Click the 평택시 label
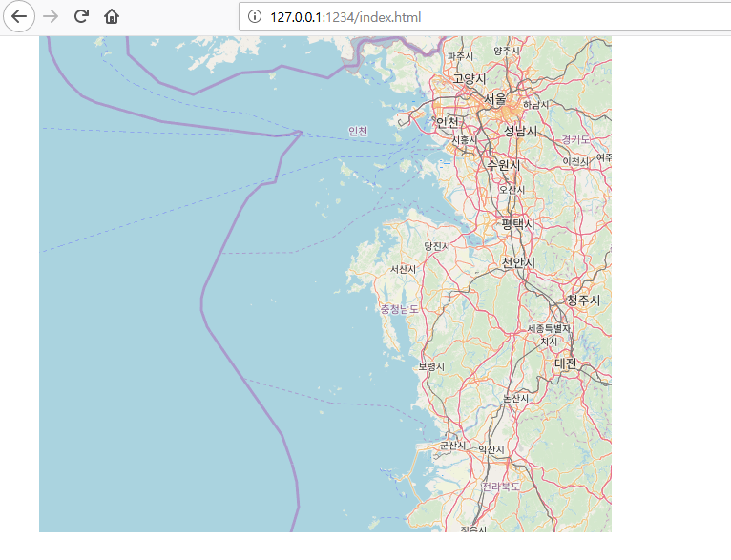Viewport: 731px width, 560px height. pyautogui.click(x=518, y=224)
